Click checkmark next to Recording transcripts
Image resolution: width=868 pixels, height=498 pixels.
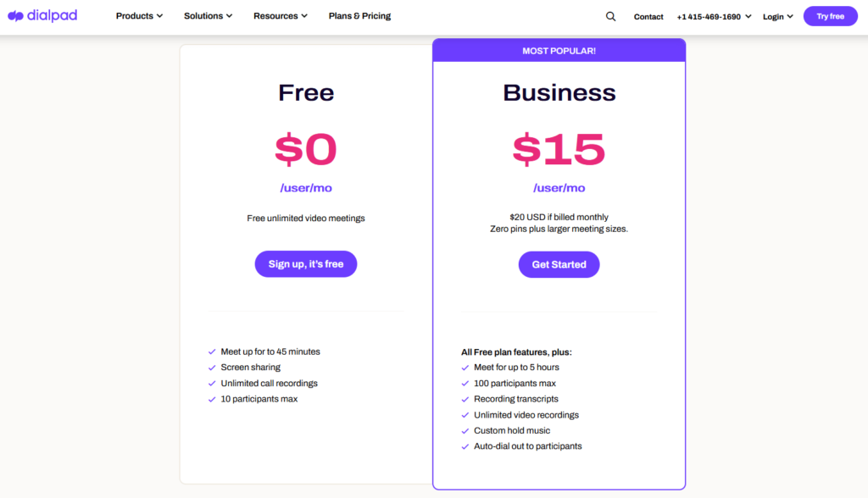465,399
